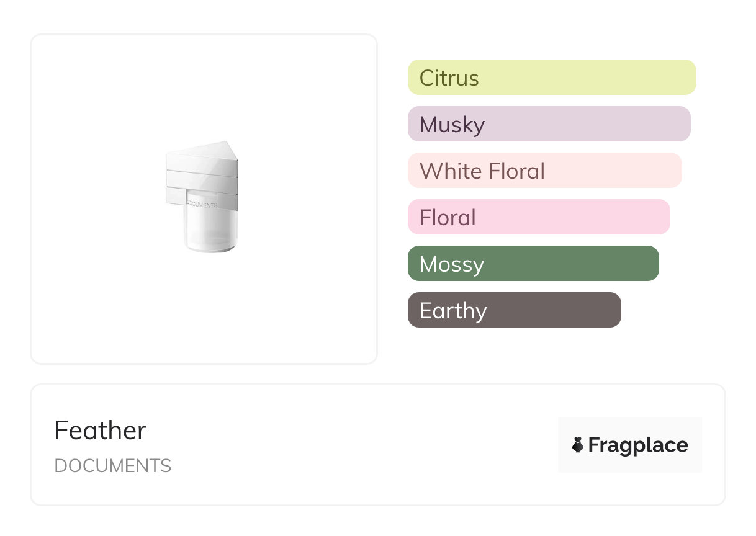Click the "Mossy" label text
Screen dimensions: 756x536
(x=452, y=264)
